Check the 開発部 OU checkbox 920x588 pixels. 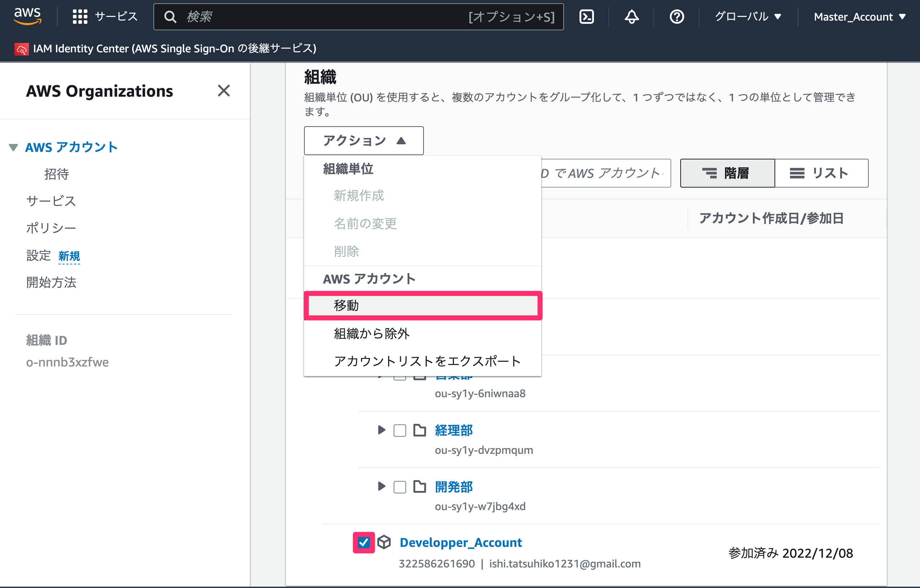click(400, 487)
